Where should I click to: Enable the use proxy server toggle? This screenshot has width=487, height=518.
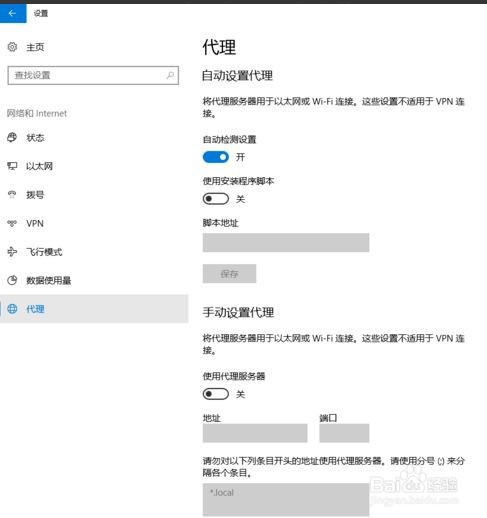pyautogui.click(x=216, y=394)
